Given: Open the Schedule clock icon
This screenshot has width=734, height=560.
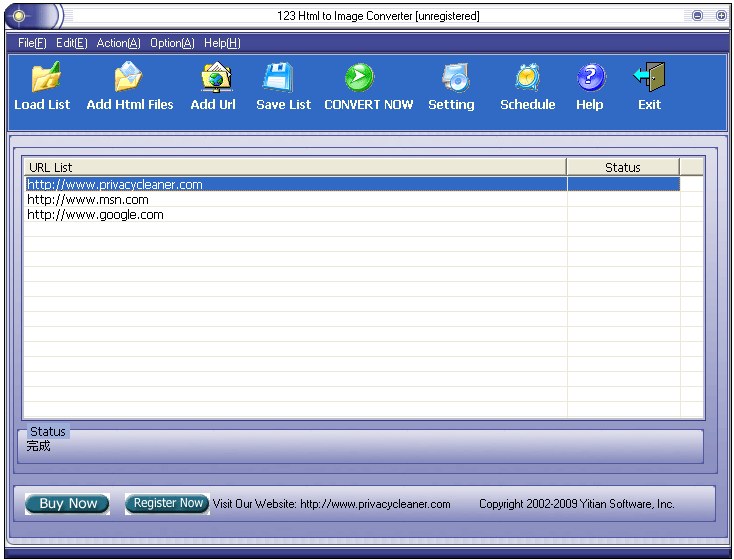Looking at the screenshot, I should point(527,79).
